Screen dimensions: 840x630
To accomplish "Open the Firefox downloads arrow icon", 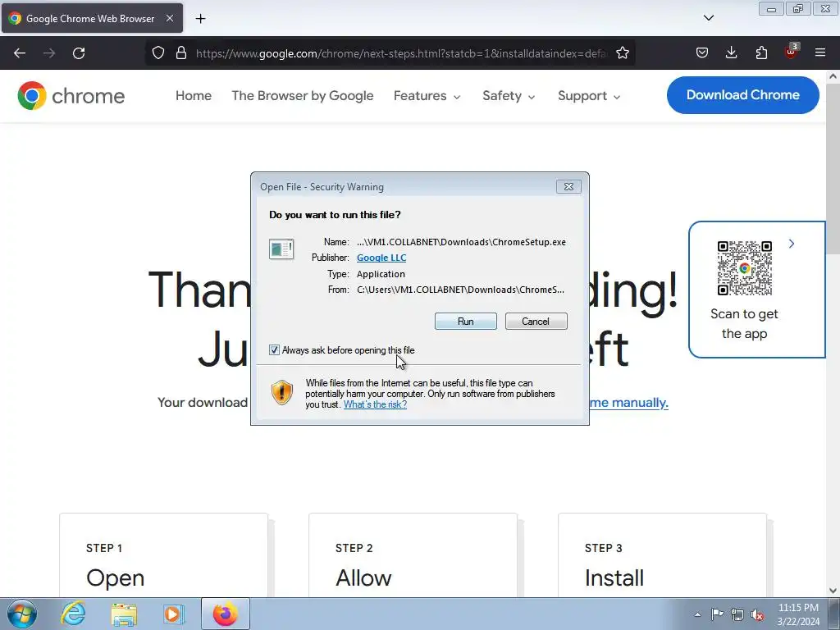I will [x=731, y=52].
